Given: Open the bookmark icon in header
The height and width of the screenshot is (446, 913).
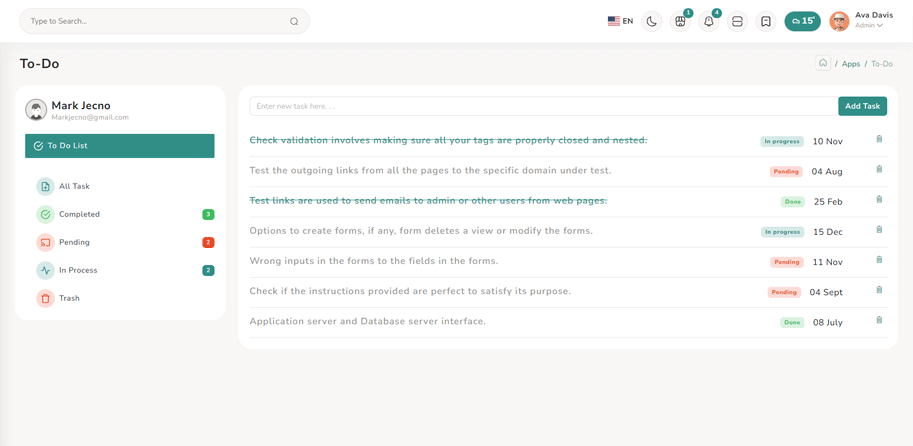Looking at the screenshot, I should [x=765, y=21].
